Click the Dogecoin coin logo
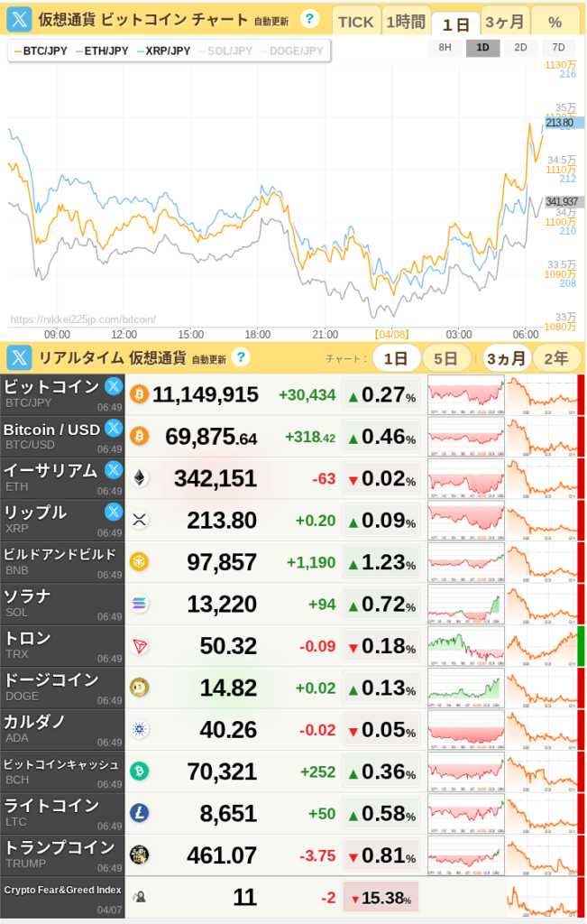This screenshot has width=587, height=924. (140, 688)
